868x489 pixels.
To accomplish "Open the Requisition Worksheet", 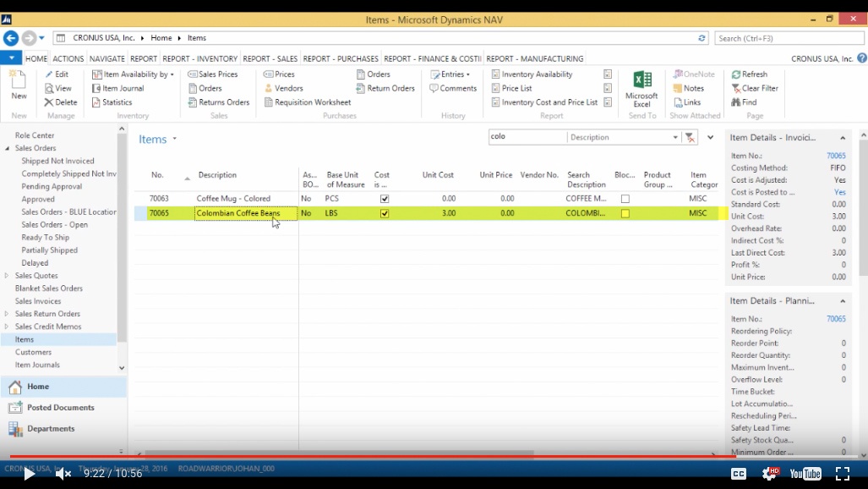I will [308, 102].
